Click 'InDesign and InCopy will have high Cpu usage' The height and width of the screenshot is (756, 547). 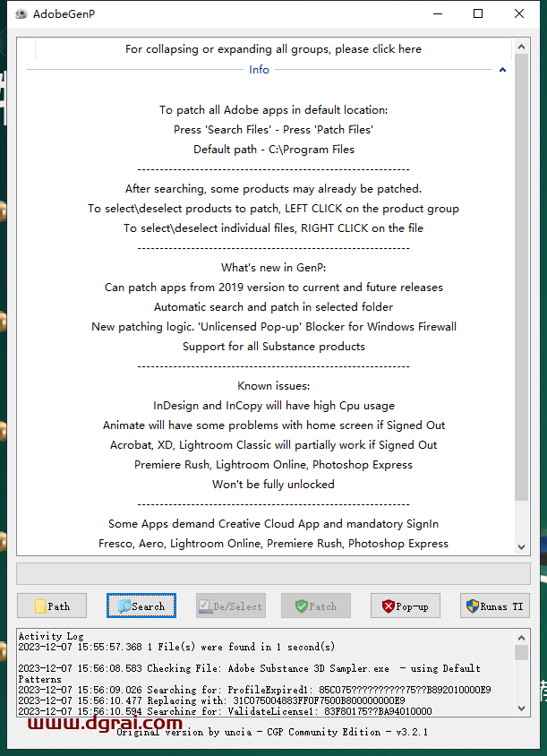click(274, 406)
